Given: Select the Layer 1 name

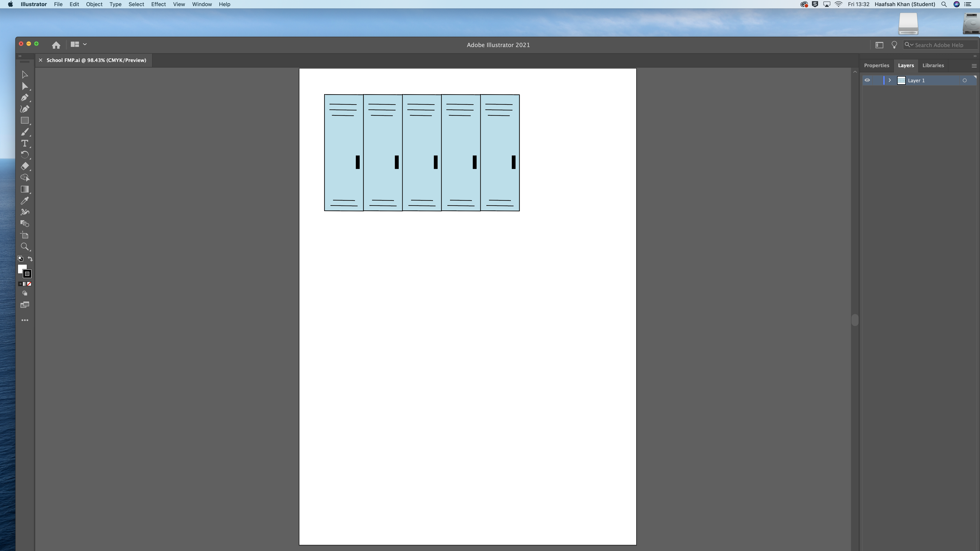Looking at the screenshot, I should tap(916, 81).
